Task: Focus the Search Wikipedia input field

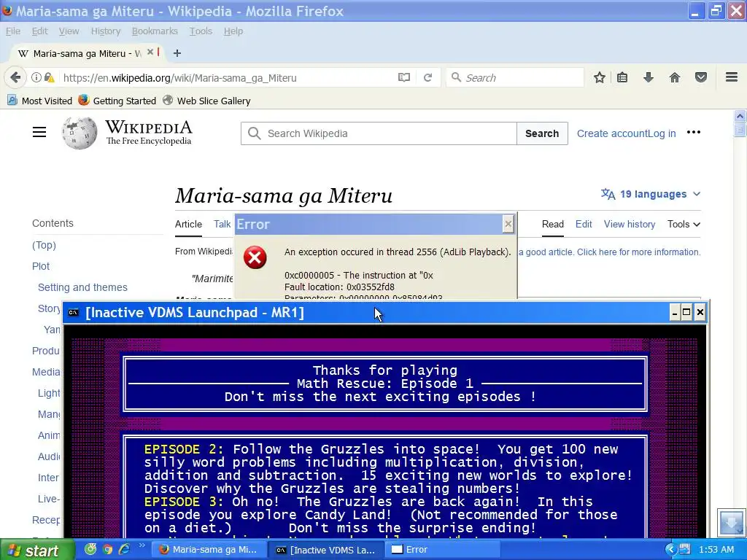Action: pyautogui.click(x=379, y=133)
